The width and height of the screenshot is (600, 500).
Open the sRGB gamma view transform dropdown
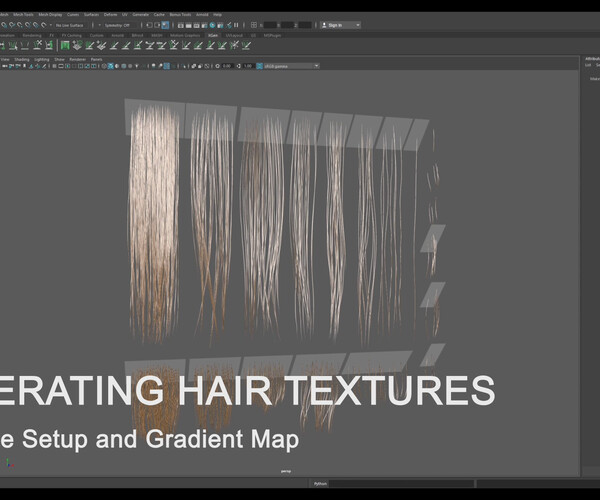point(291,66)
